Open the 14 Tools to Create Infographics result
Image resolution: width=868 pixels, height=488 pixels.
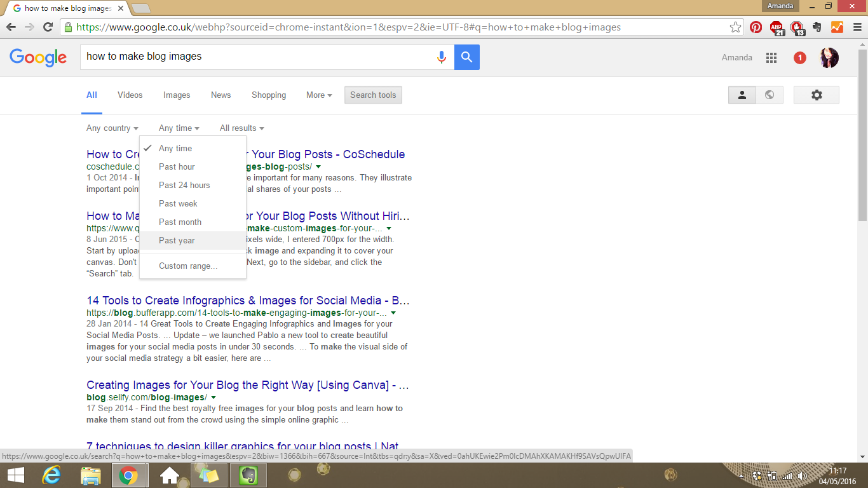click(x=248, y=301)
